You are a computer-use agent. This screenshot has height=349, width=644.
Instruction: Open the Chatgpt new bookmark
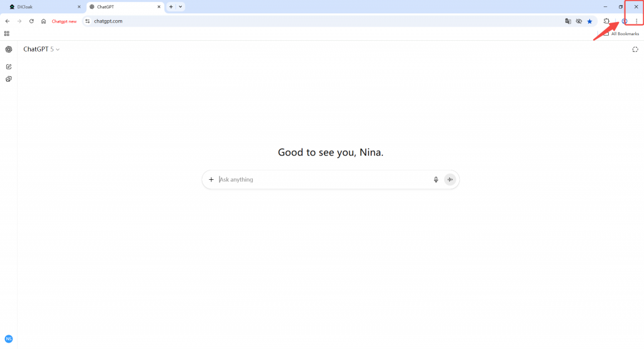tap(64, 21)
